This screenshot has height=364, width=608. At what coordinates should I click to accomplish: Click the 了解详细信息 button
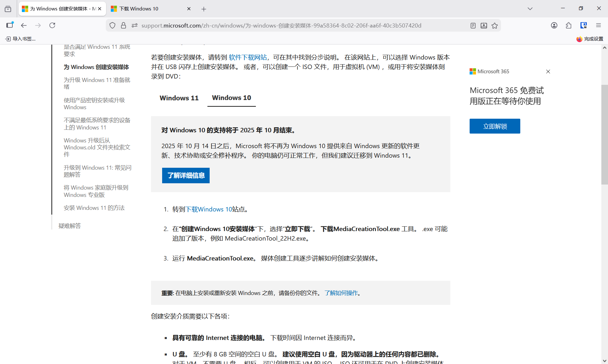[186, 175]
